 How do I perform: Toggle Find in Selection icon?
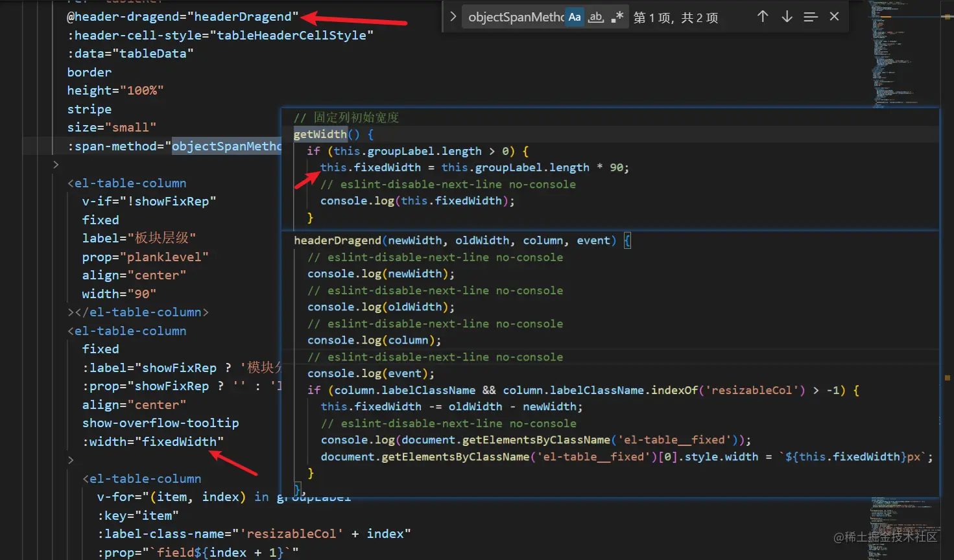[811, 17]
